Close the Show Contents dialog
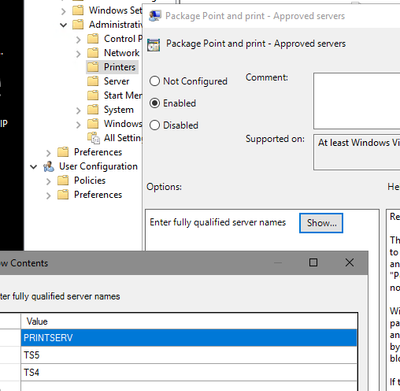This screenshot has width=400, height=391. [x=349, y=263]
